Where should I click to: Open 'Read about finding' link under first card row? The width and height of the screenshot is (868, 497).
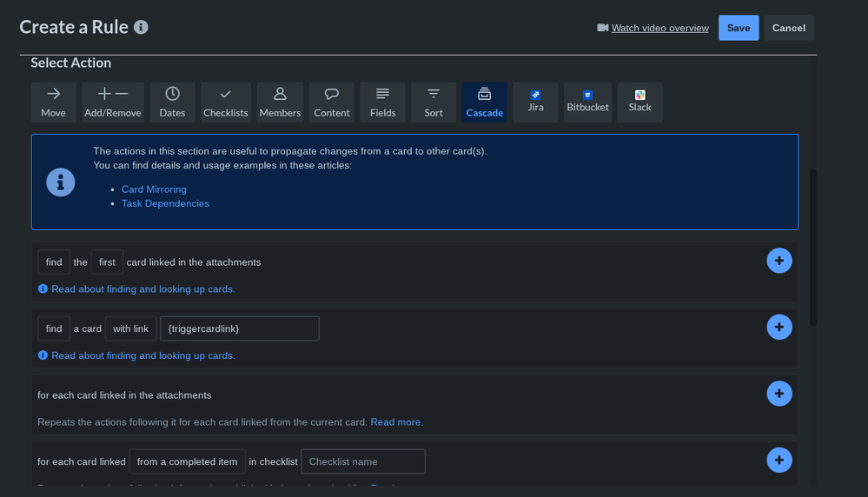[x=143, y=288]
